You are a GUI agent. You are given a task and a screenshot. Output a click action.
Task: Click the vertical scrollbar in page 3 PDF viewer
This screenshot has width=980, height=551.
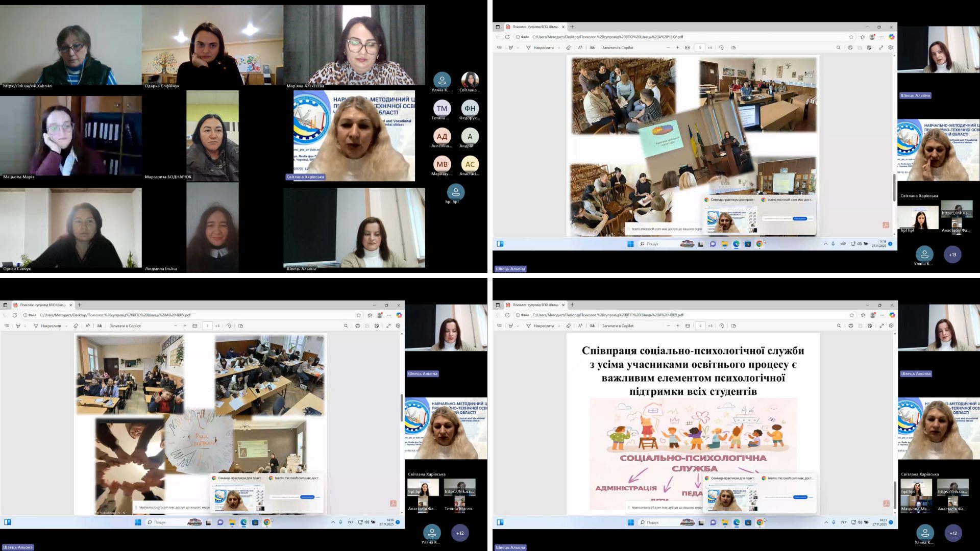coord(402,408)
